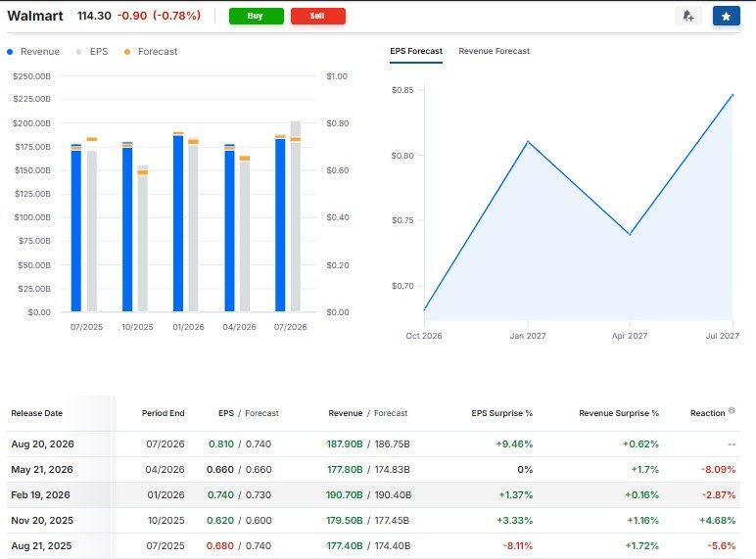
Task: Select the Aug 20, 2026 row date
Action: (x=42, y=443)
